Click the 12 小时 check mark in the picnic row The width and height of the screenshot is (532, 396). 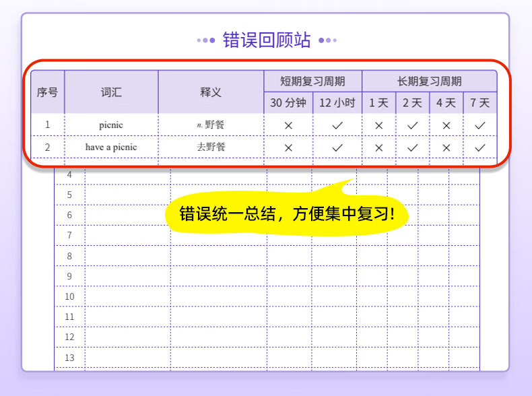tap(337, 125)
